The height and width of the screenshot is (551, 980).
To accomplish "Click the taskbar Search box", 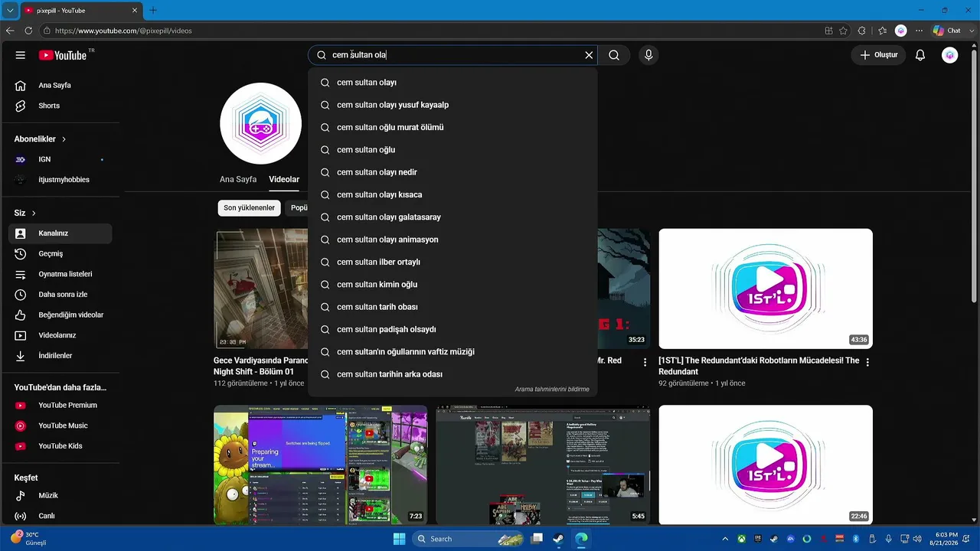I will point(469,539).
